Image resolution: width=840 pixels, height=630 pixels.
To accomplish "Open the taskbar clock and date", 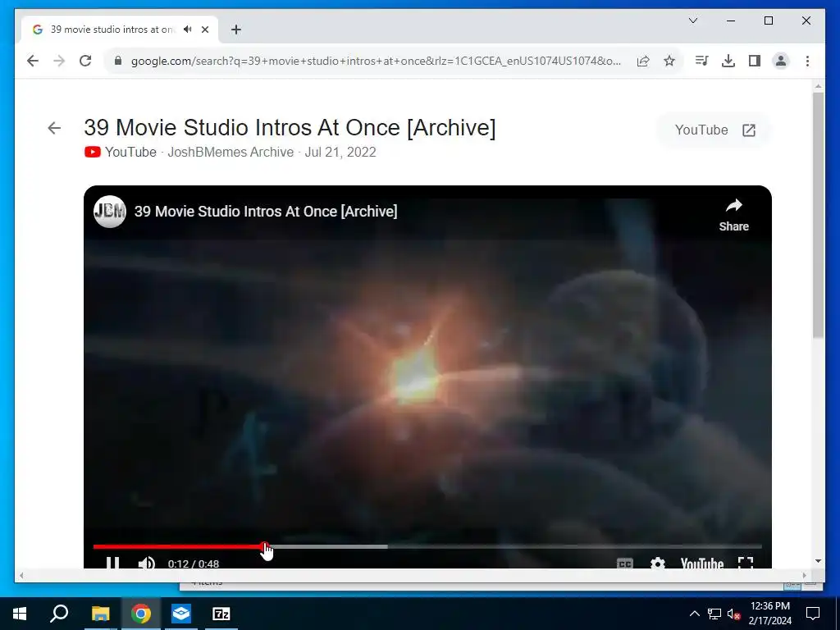I will coord(769,614).
